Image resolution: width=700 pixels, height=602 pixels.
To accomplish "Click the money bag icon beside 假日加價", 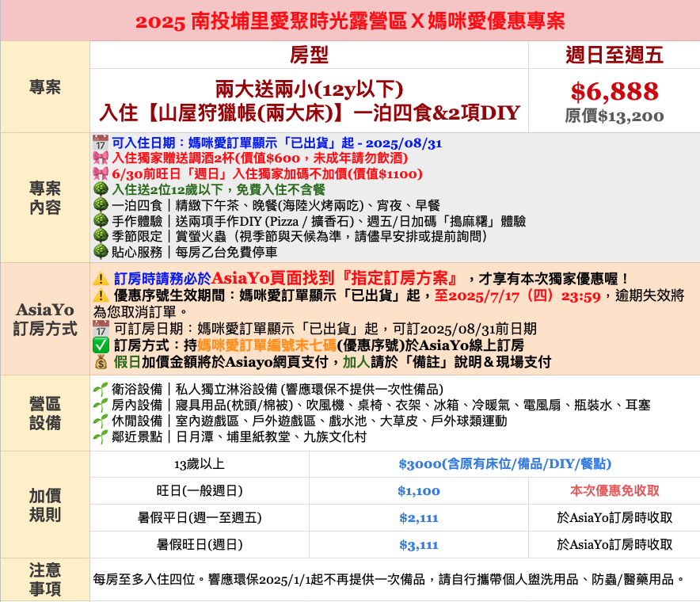I will 101,361.
